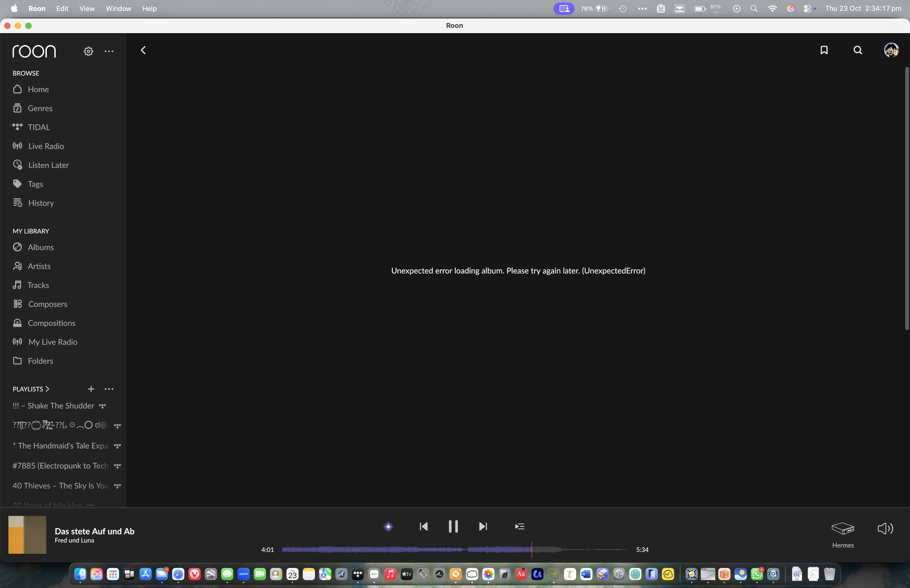910x588 pixels.
Task: Open the queue icon in playback bar
Action: [x=519, y=526]
